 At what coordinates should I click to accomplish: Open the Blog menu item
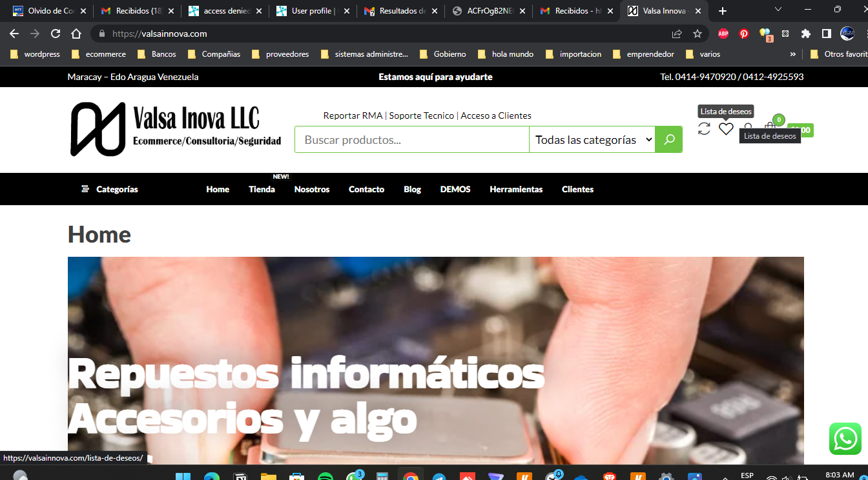click(x=412, y=189)
